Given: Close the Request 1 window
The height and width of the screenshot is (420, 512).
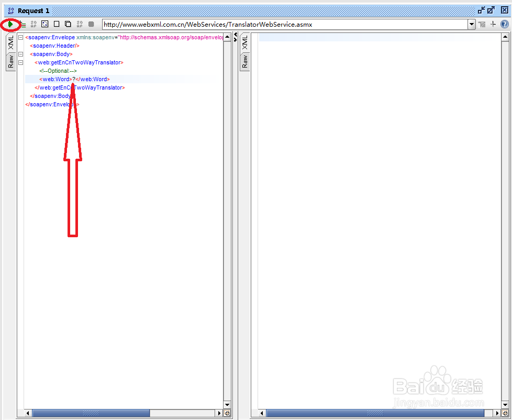Looking at the screenshot, I should (x=505, y=10).
